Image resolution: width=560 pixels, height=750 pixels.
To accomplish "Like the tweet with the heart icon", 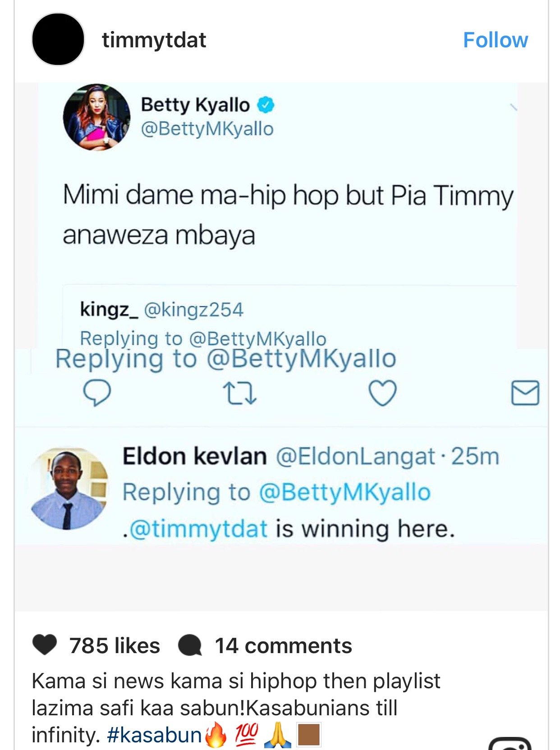I will click(382, 393).
